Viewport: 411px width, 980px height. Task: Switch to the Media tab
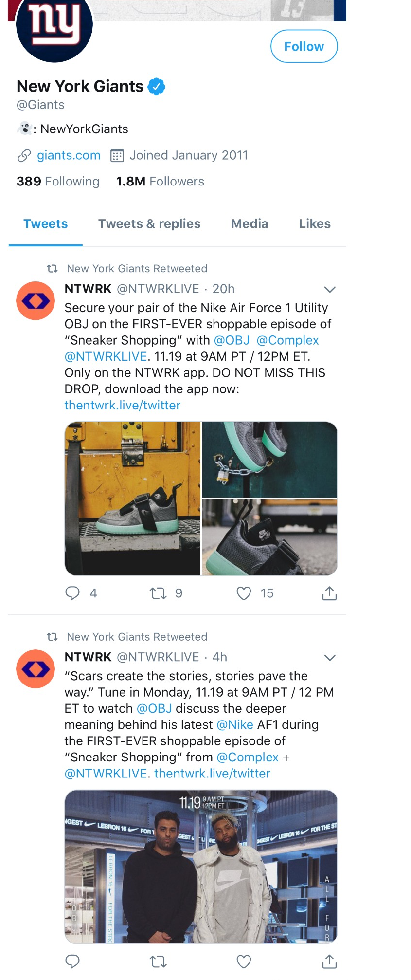250,224
